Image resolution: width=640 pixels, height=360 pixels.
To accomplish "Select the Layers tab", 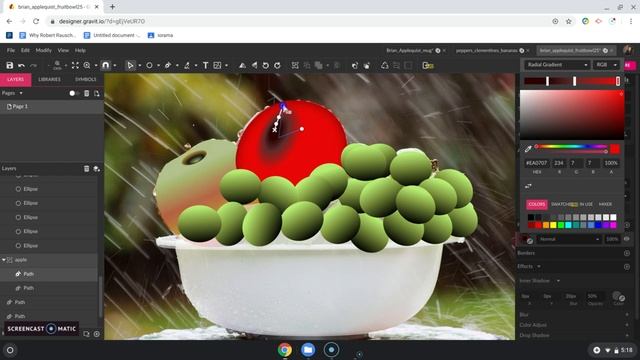I will click(x=16, y=80).
